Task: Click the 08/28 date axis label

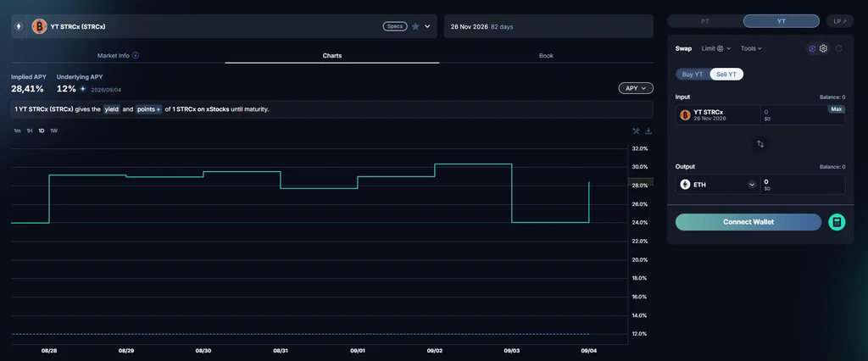Action: click(x=49, y=351)
